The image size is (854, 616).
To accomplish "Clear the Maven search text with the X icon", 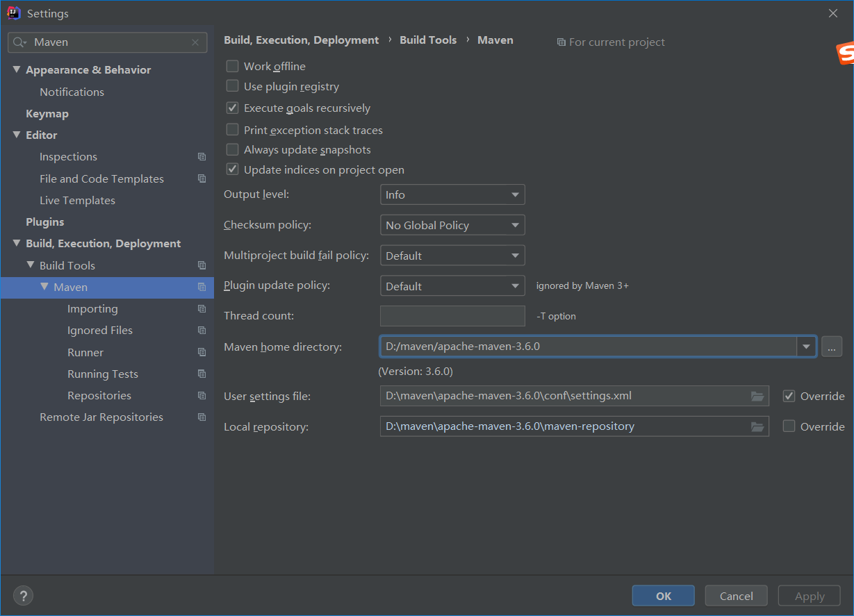I will point(195,42).
